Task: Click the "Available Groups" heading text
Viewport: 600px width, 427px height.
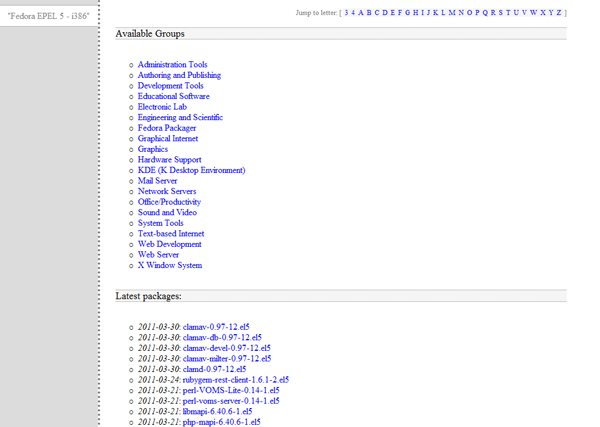Action: [150, 34]
